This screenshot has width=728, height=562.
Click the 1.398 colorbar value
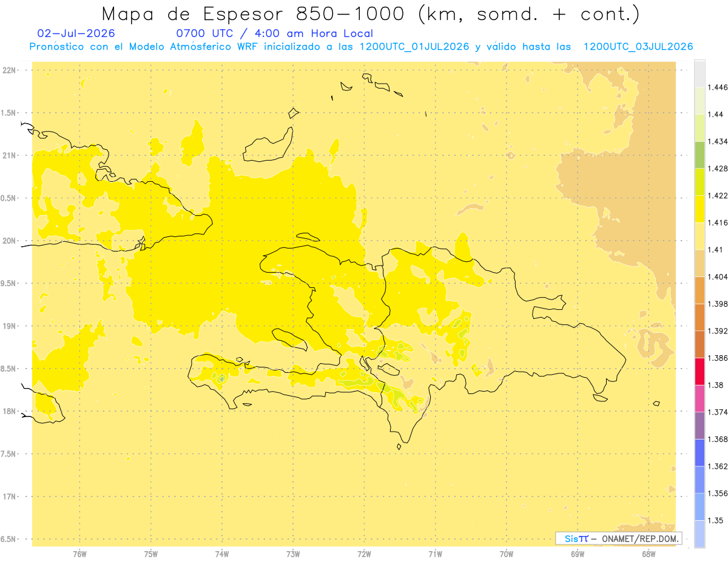[717, 304]
